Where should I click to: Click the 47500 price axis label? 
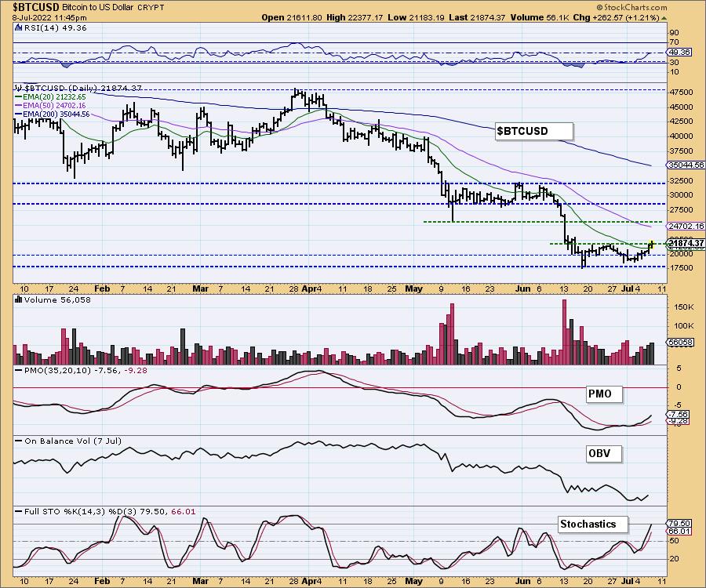pyautogui.click(x=681, y=93)
